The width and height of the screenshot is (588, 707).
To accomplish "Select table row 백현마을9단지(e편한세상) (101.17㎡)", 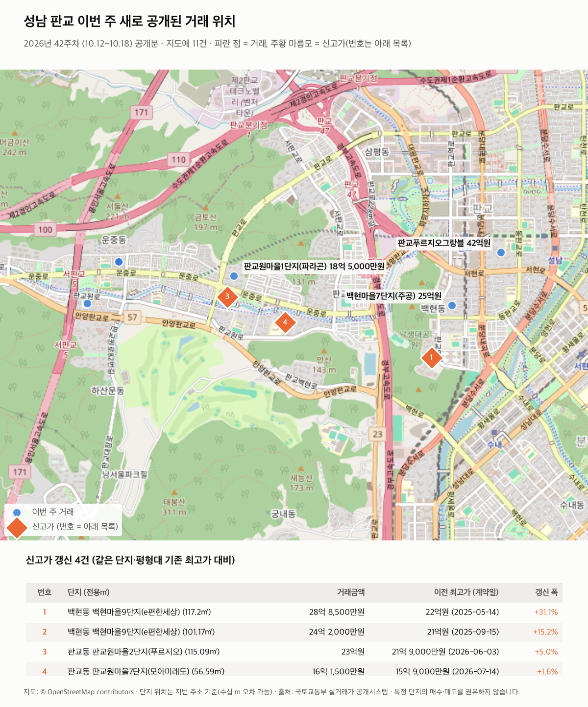I will point(294,632).
